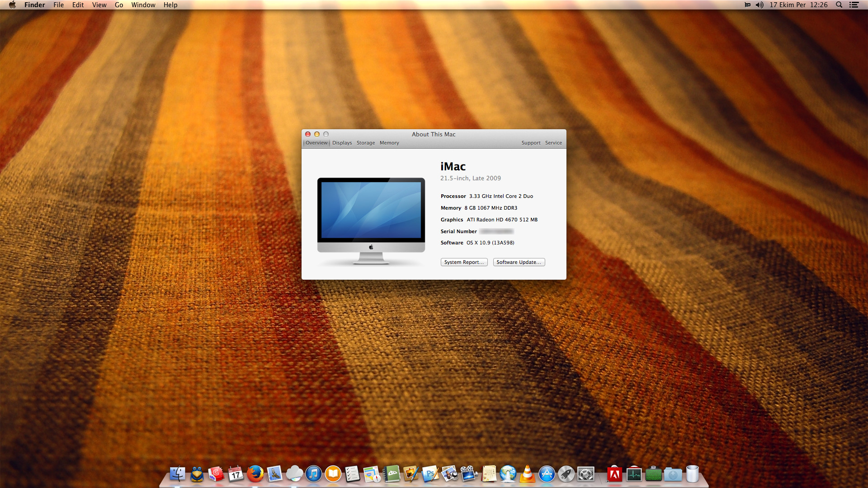Open iBooks from the Dock
This screenshot has width=868, height=488.
(333, 474)
